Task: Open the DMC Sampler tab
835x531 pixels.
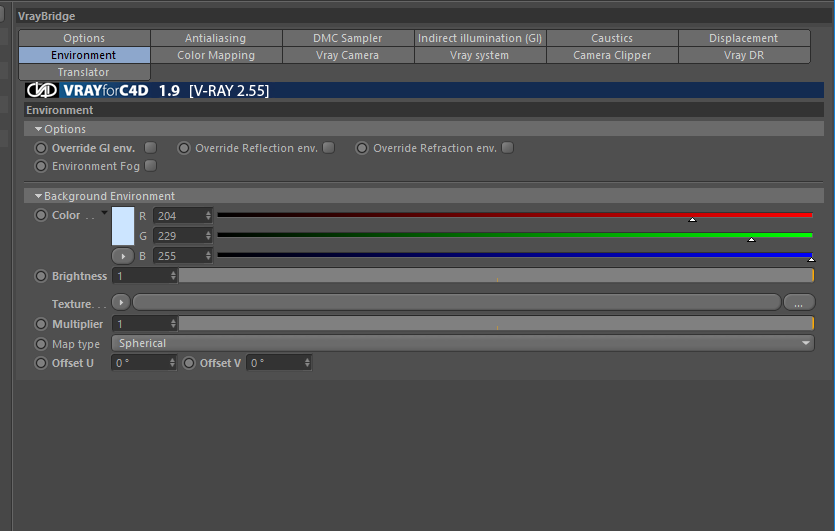Action: [x=348, y=38]
